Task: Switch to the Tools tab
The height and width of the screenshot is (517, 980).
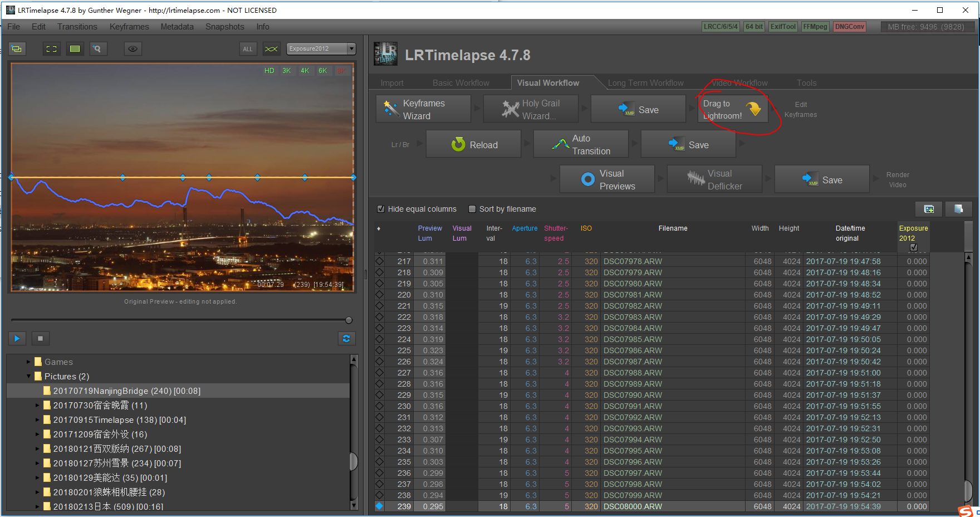Action: (x=806, y=83)
